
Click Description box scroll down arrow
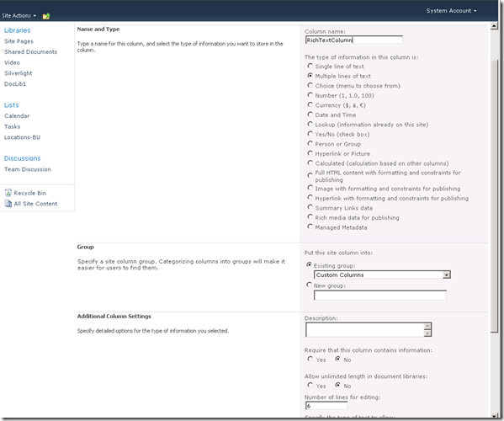427,333
